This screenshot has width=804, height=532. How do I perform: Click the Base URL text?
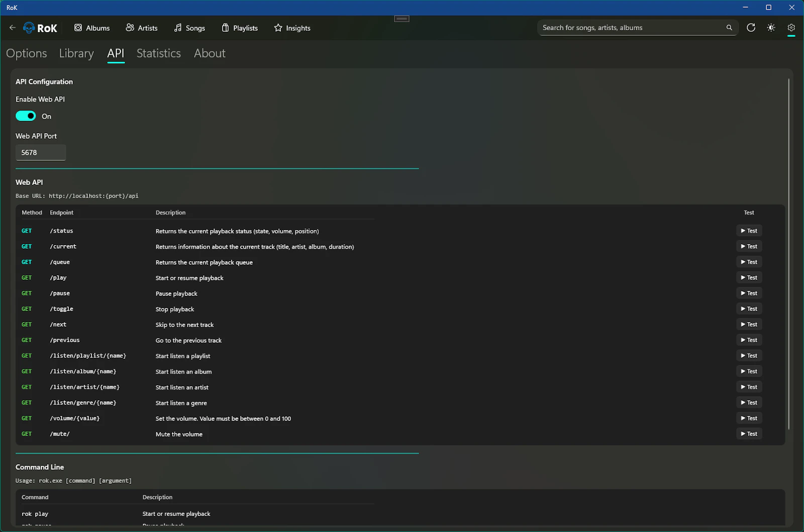[77, 196]
